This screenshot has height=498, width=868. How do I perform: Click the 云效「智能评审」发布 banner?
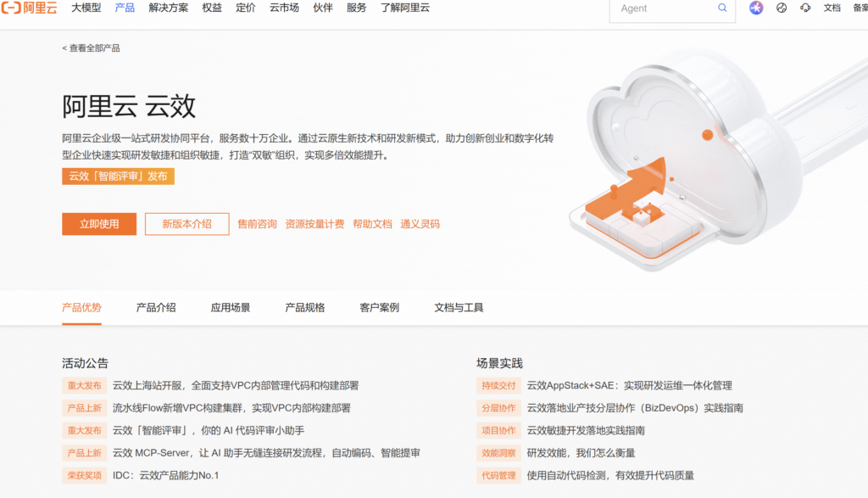pyautogui.click(x=118, y=176)
